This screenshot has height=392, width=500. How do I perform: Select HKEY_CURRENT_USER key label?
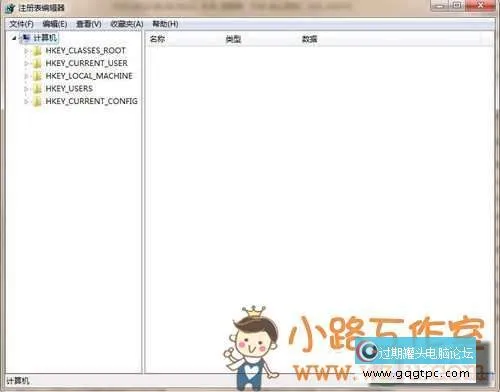(86, 63)
